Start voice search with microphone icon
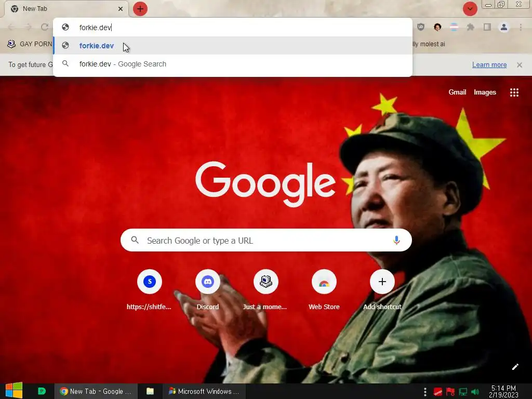This screenshot has width=532, height=399. pos(396,240)
